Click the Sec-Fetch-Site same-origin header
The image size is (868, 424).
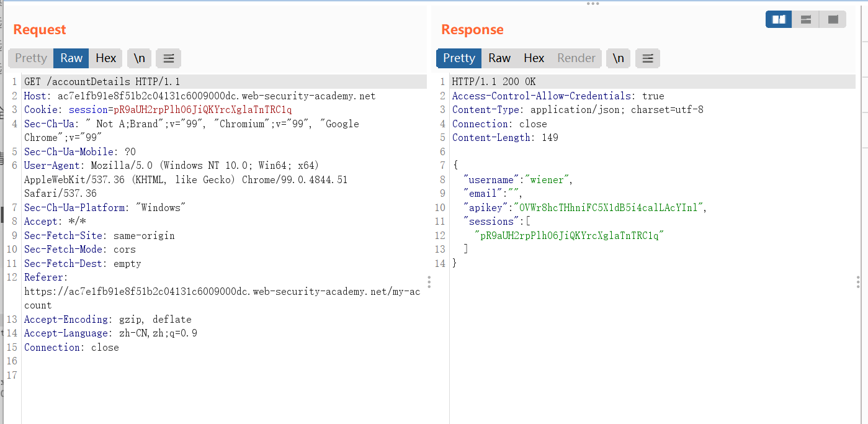[99, 236]
